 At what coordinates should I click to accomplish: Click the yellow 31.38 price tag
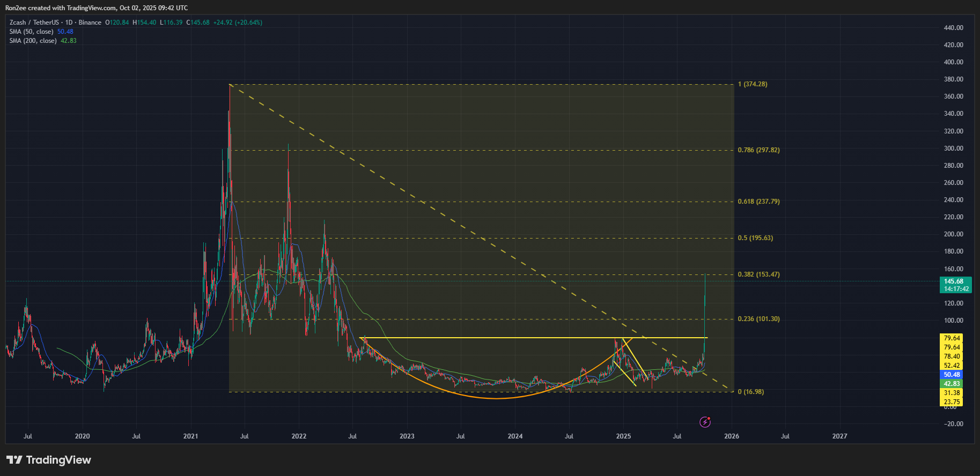pos(952,393)
